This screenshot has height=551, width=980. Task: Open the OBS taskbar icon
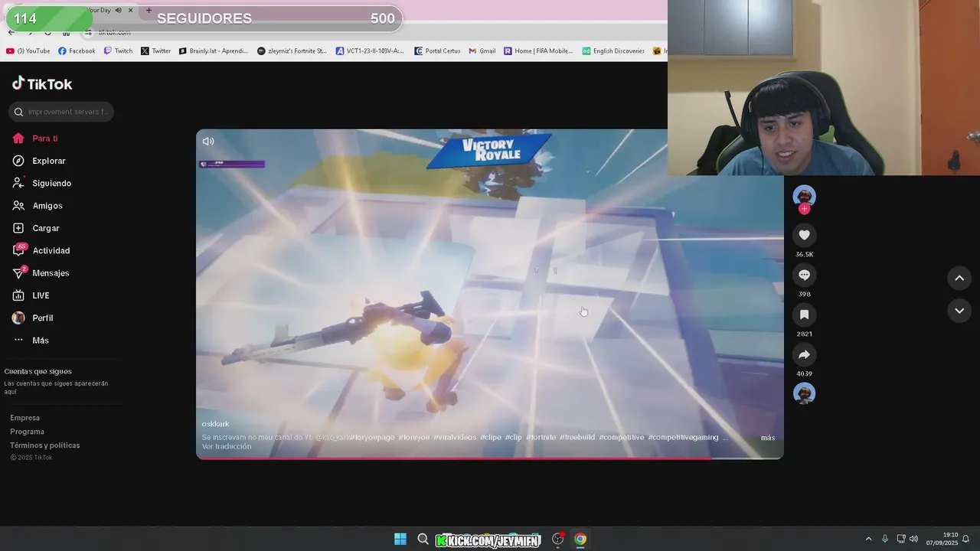557,540
